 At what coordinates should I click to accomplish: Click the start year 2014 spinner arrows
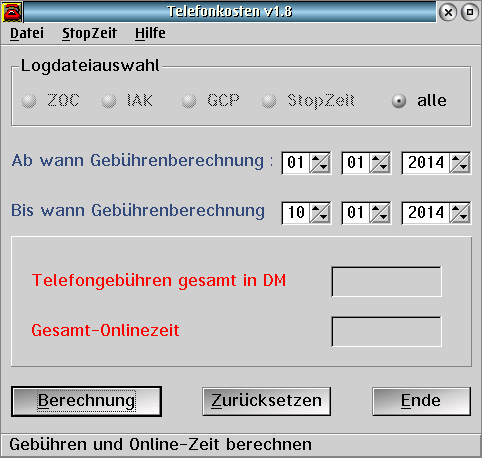point(460,163)
